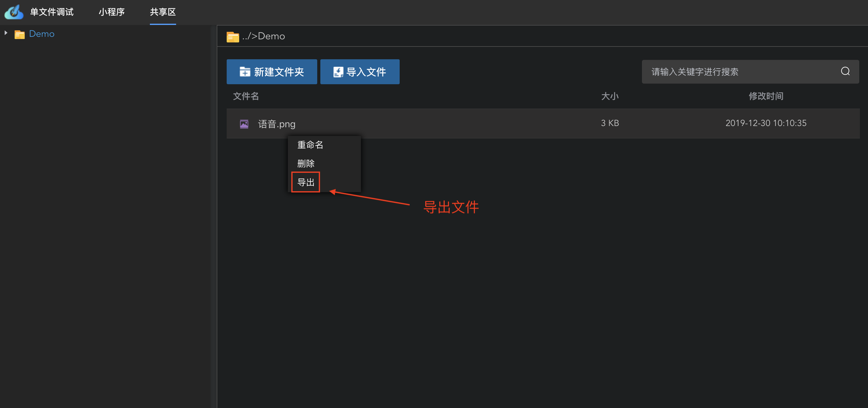Viewport: 868px width, 408px height.
Task: Choose 删除 from the context menu
Action: (x=306, y=163)
